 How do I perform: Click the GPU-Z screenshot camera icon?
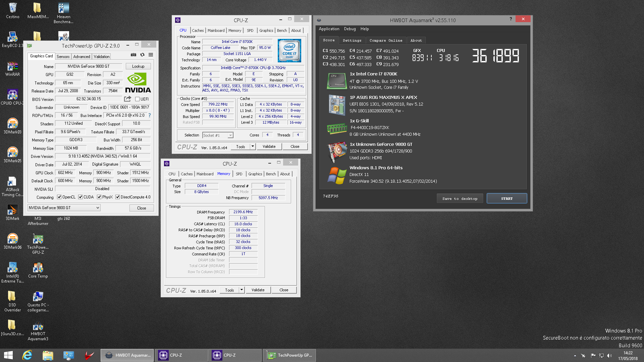coord(133,55)
